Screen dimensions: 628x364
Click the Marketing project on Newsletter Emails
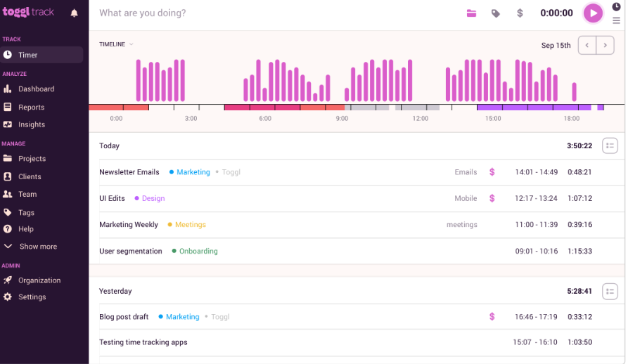coord(193,172)
